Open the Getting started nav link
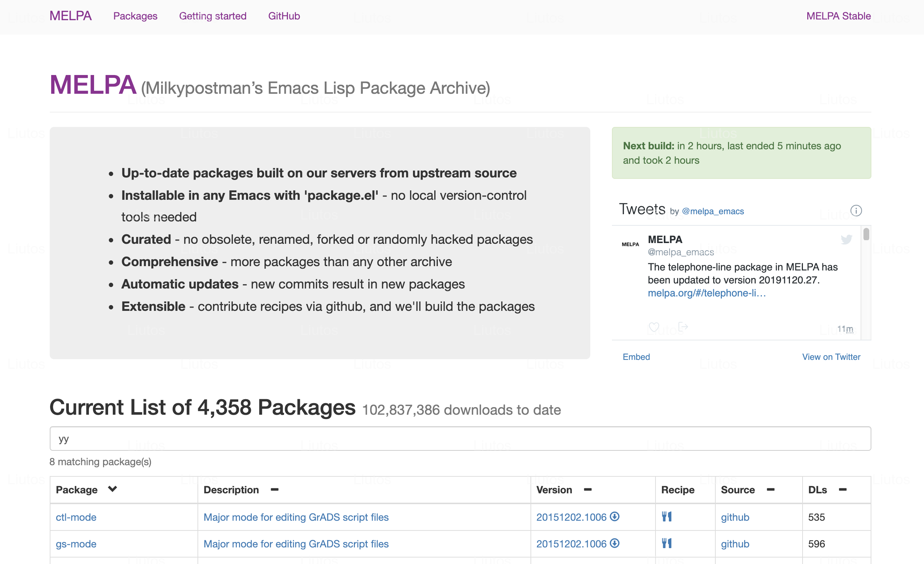The height and width of the screenshot is (564, 924). coord(213,16)
